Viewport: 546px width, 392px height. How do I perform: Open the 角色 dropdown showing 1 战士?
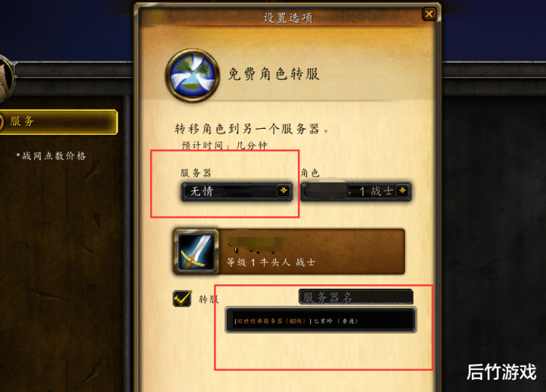pos(356,191)
